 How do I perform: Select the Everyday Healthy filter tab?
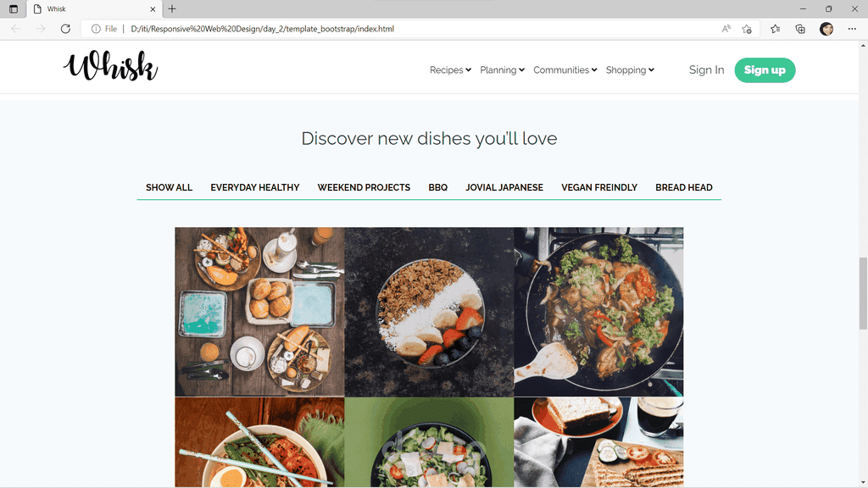254,187
